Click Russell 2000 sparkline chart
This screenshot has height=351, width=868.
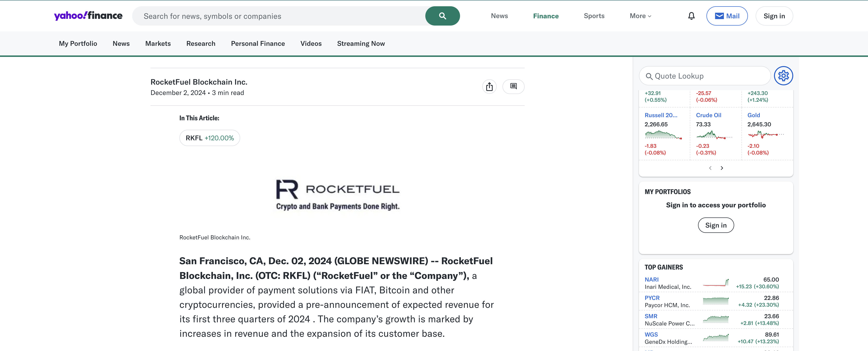coord(663,135)
